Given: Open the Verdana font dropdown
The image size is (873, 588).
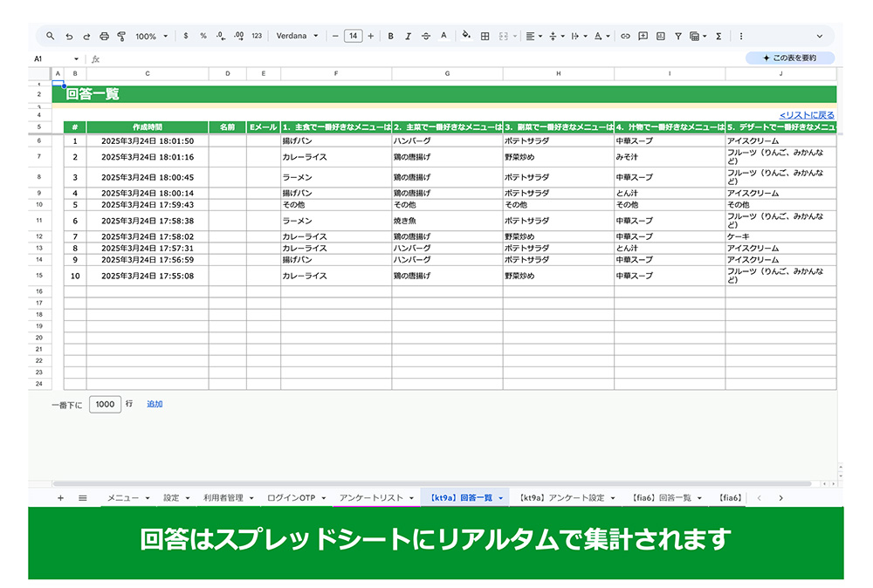Looking at the screenshot, I should coord(297,37).
